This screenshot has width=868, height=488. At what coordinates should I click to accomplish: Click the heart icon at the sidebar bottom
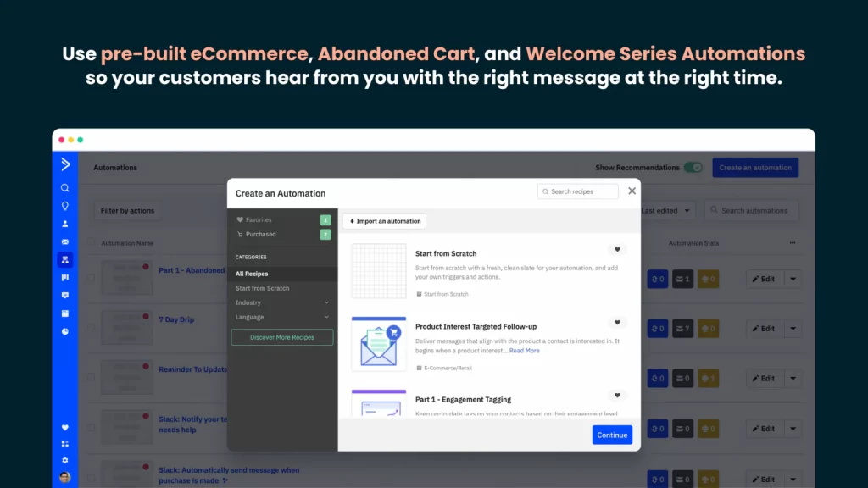click(x=64, y=428)
